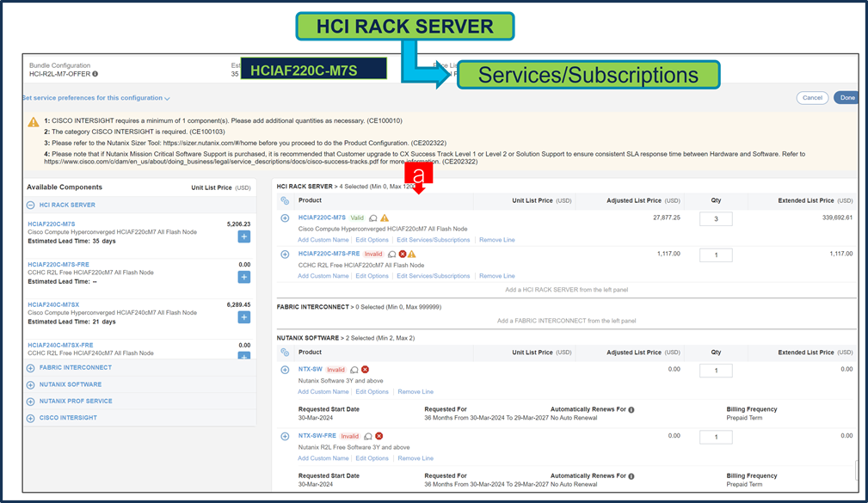
Task: Open selected product link NTX-SW
Action: 310,369
